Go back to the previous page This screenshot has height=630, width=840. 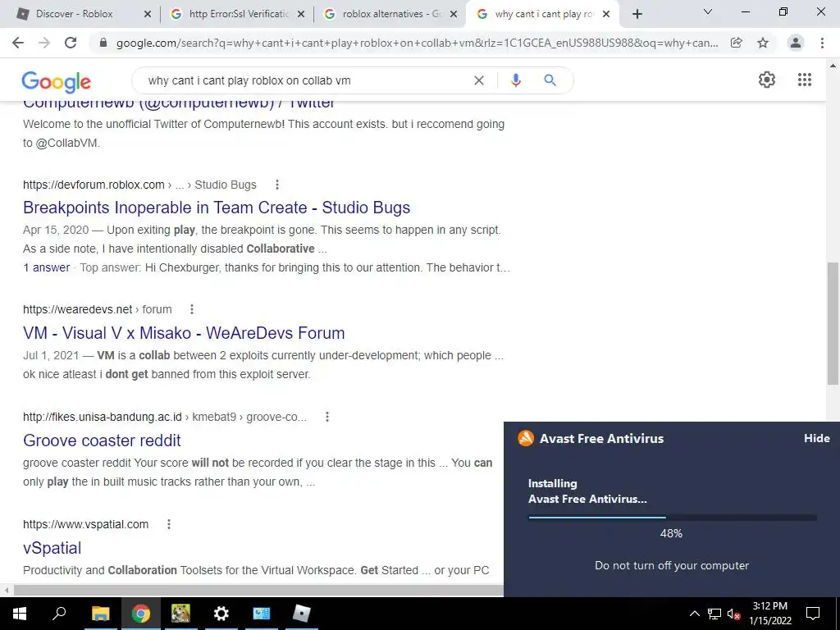click(x=18, y=43)
